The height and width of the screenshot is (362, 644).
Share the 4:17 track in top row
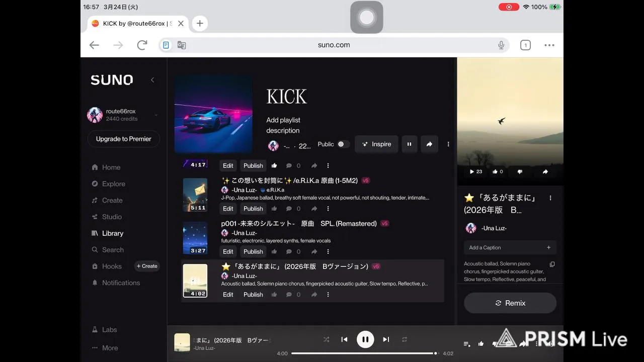(314, 165)
